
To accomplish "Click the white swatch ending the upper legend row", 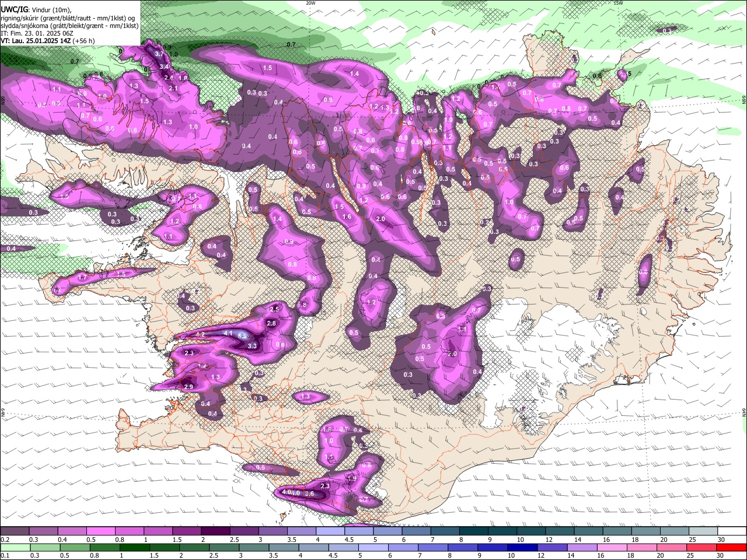I will (x=732, y=531).
